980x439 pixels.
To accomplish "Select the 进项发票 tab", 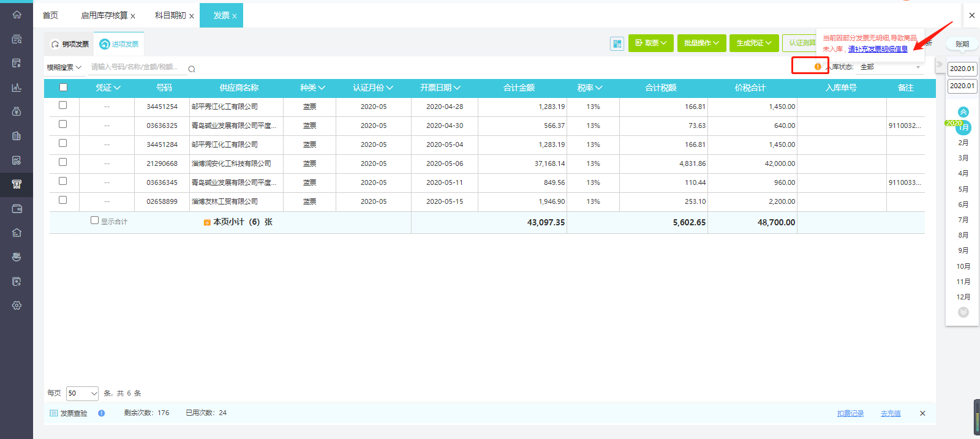I will click(119, 44).
